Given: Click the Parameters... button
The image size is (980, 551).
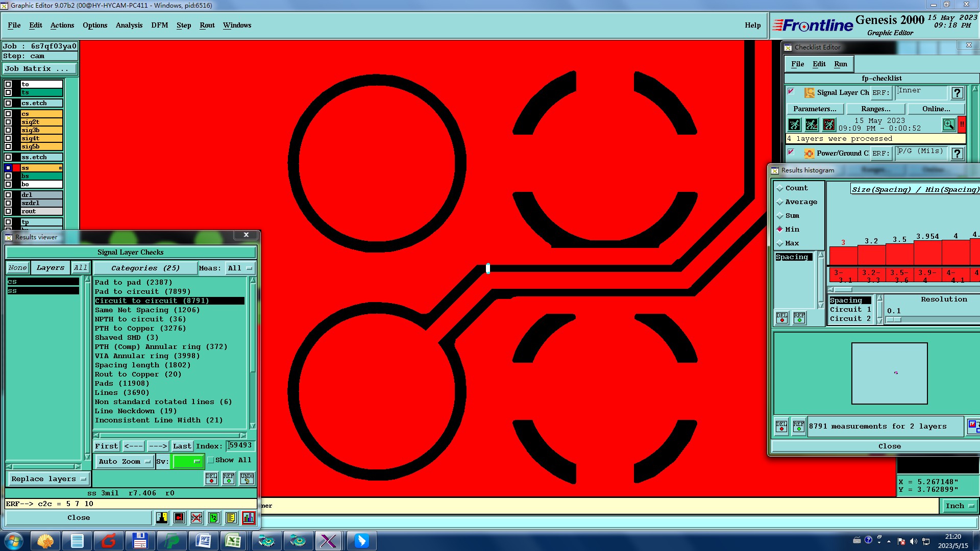Looking at the screenshot, I should click(x=815, y=109).
